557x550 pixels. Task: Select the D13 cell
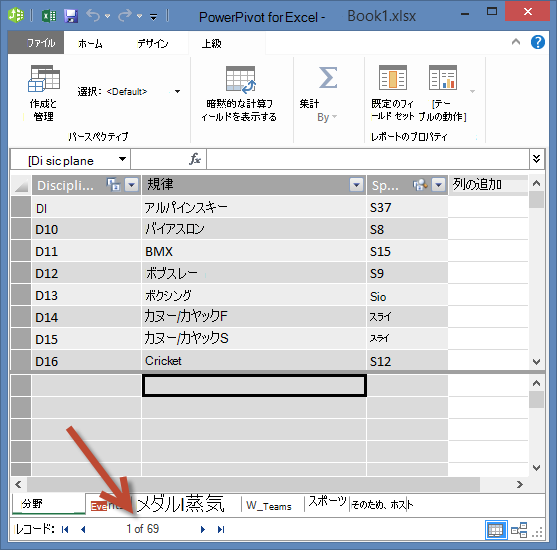pyautogui.click(x=87, y=295)
